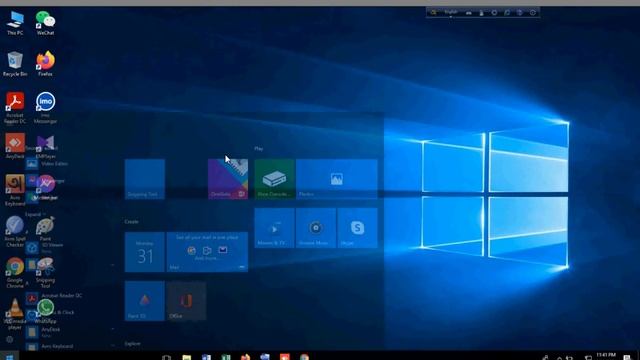Open the This PC desktop icon

coord(15,23)
